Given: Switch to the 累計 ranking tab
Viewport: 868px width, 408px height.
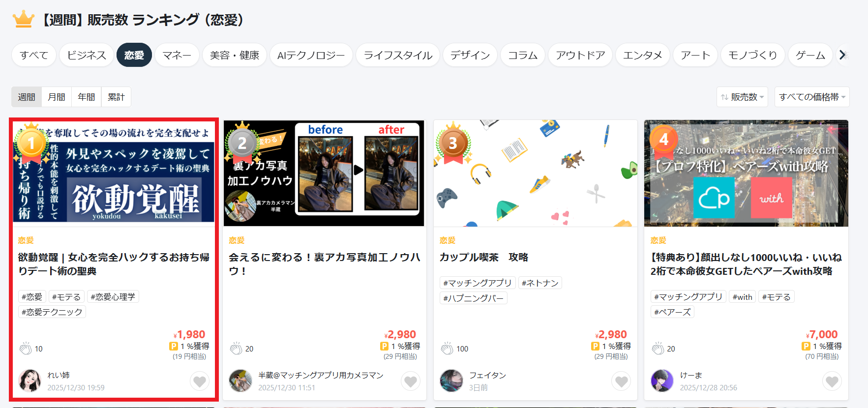Looking at the screenshot, I should pyautogui.click(x=116, y=97).
